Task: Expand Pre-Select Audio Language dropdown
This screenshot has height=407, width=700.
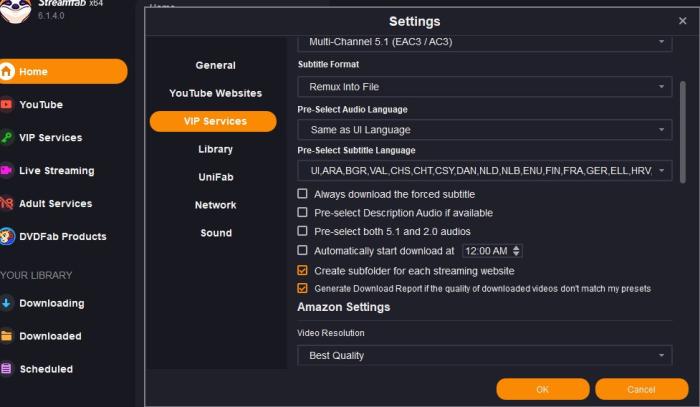Action: [x=484, y=130]
